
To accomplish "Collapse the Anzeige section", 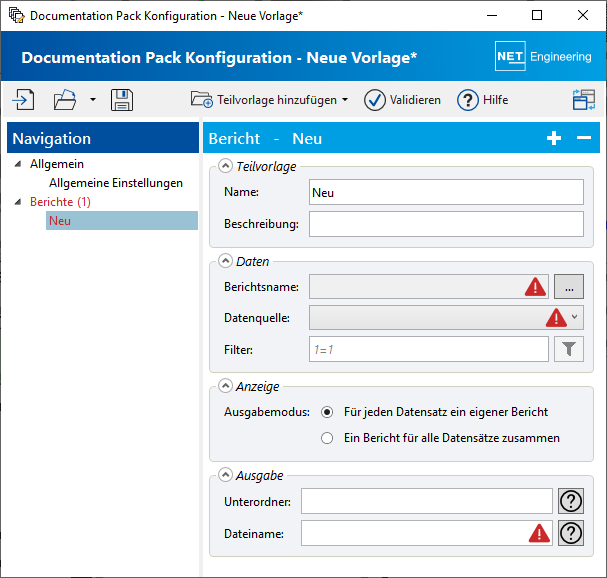I will click(x=225, y=386).
